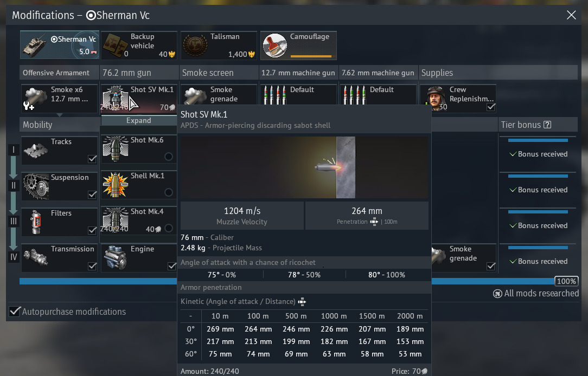588x376 pixels.
Task: Open the Talisman tab
Action: 219,45
